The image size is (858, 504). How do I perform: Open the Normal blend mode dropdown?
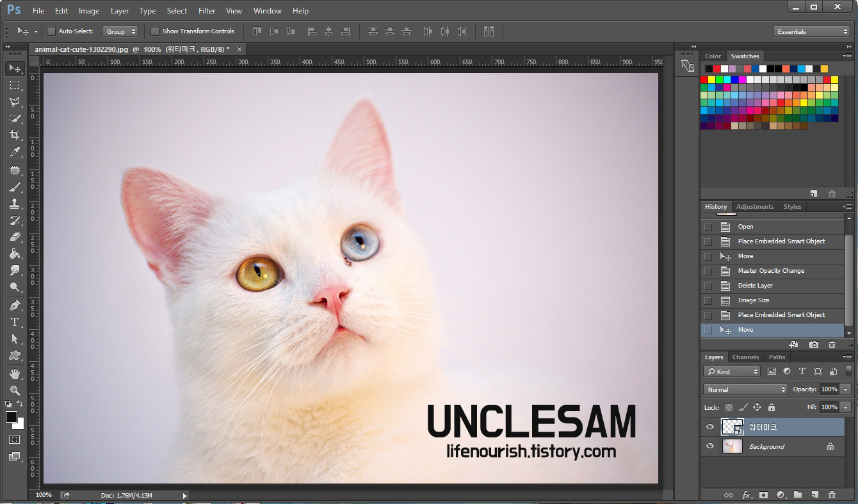[x=745, y=389]
